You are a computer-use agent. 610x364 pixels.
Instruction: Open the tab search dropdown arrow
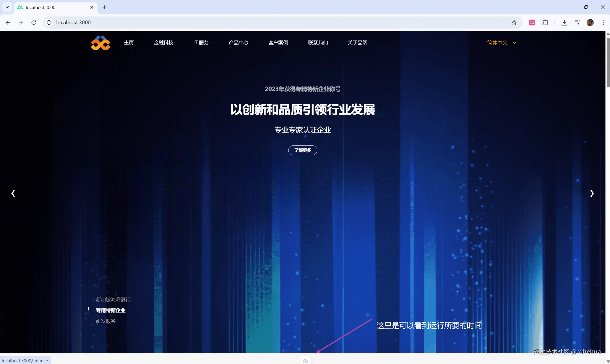(7, 7)
